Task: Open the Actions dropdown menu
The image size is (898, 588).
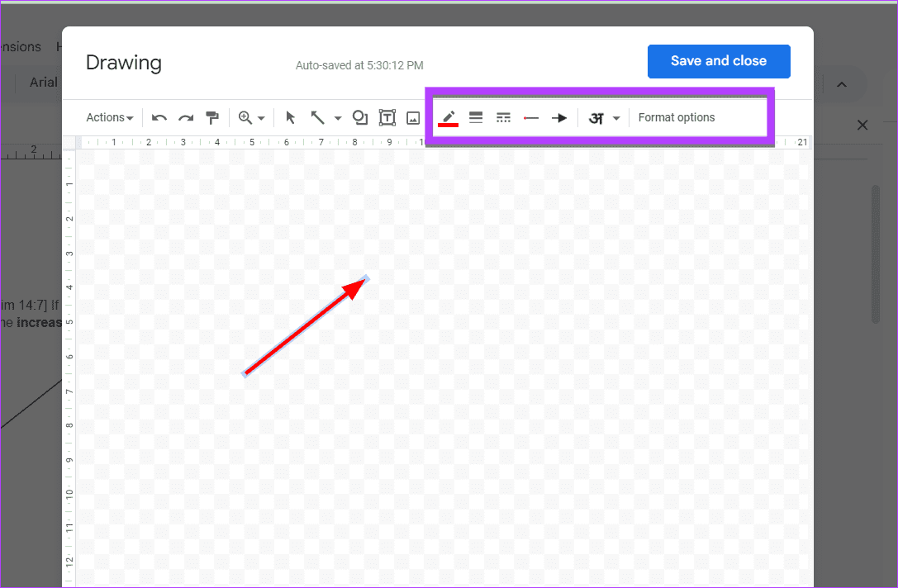Action: click(x=110, y=118)
